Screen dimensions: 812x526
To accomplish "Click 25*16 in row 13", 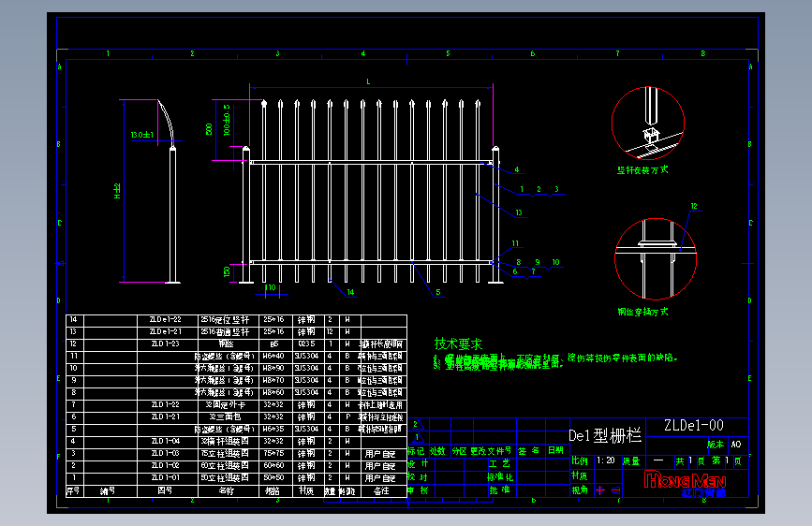I will pos(273,332).
